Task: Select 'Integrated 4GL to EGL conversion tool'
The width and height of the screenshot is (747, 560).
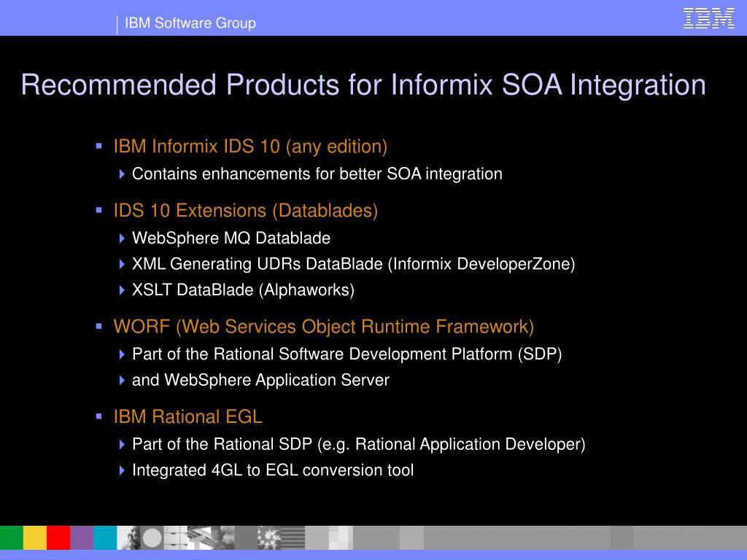Action: click(x=273, y=470)
